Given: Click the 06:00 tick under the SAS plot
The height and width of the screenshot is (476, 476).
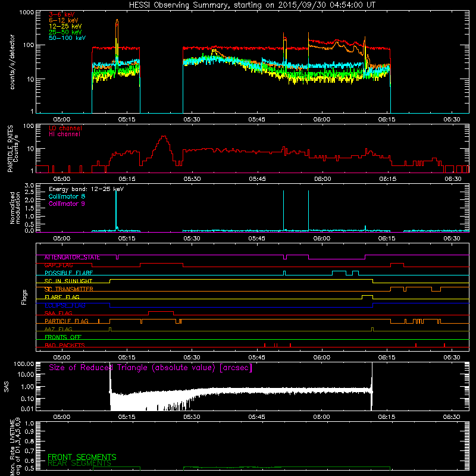Looking at the screenshot, I should tap(322, 417).
